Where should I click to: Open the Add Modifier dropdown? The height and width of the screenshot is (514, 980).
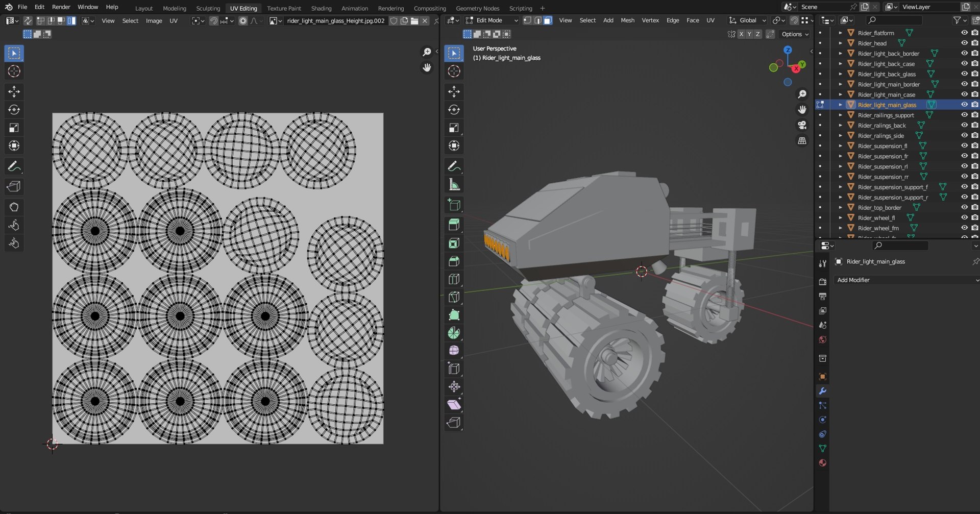click(x=906, y=280)
